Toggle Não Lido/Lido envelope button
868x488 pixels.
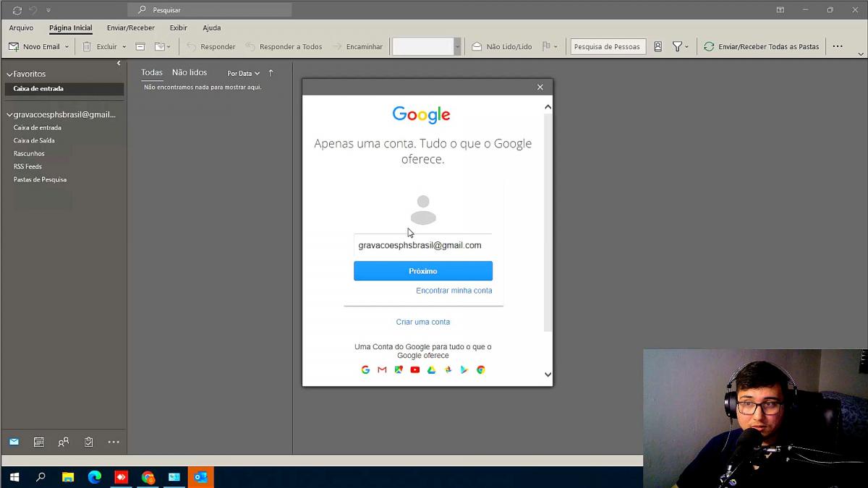(x=501, y=46)
